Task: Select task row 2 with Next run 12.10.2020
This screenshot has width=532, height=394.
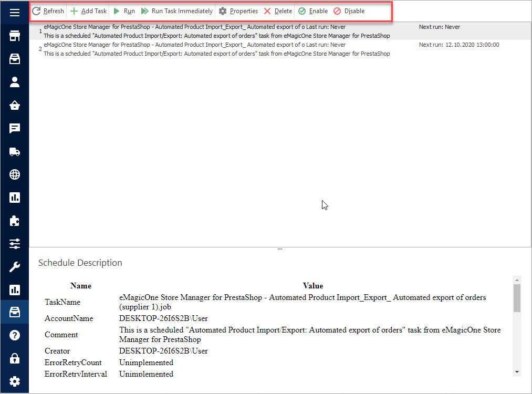Action: click(x=280, y=49)
